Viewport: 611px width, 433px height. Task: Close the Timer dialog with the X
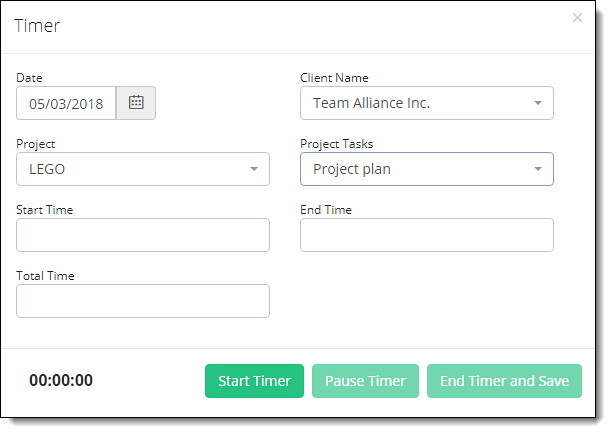pos(577,18)
